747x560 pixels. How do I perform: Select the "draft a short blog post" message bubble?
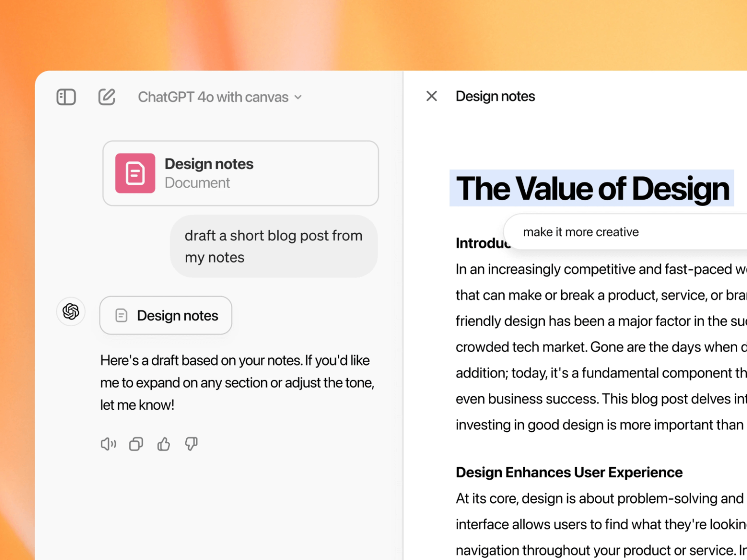273,246
